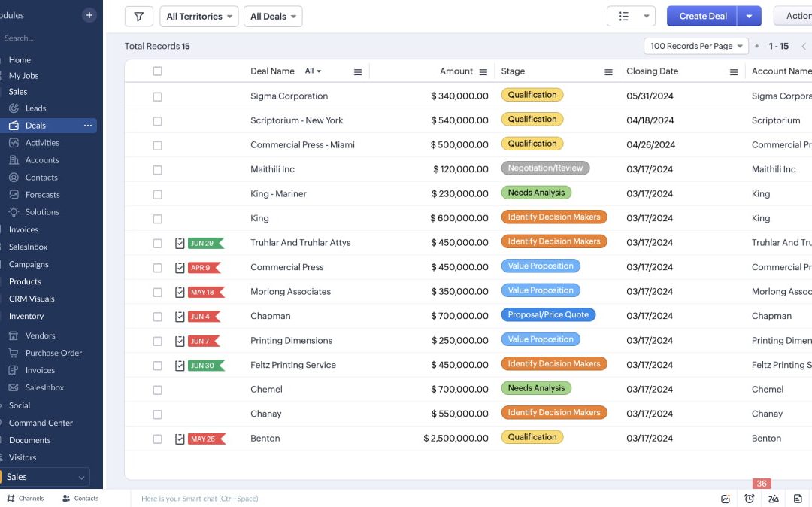The image size is (812, 507).
Task: Click Proposal/Price Quote stage badge for Chapman
Action: 548,314
